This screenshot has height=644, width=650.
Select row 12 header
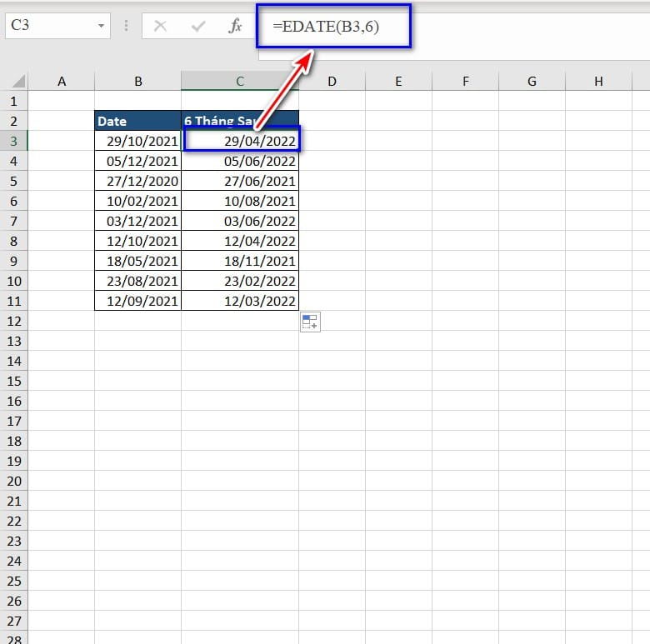tap(13, 321)
